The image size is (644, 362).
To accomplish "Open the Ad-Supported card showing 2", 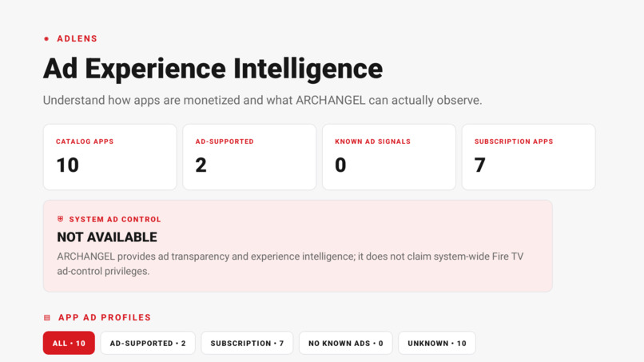I will pyautogui.click(x=249, y=157).
